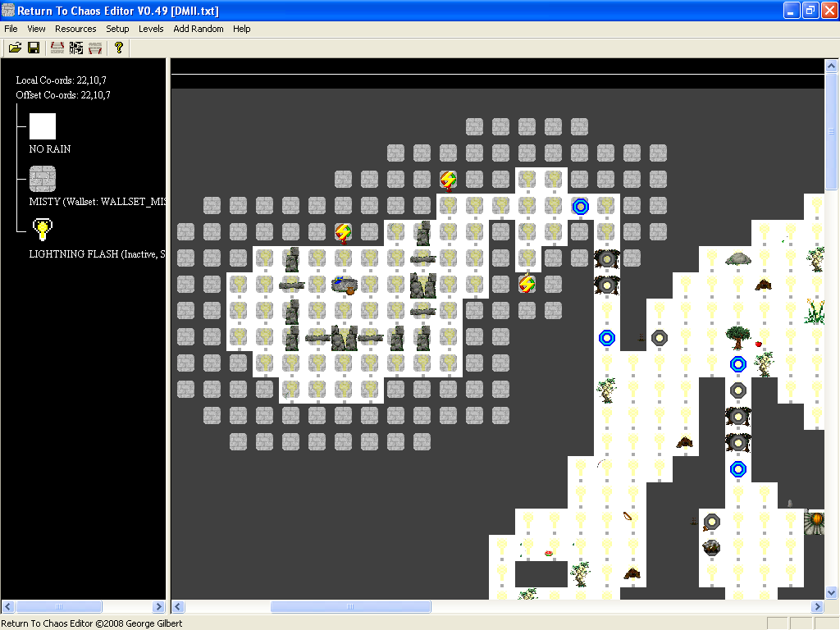Click the yellow question mark Help toolbar icon
Screen dimensions: 840x630
click(x=117, y=48)
